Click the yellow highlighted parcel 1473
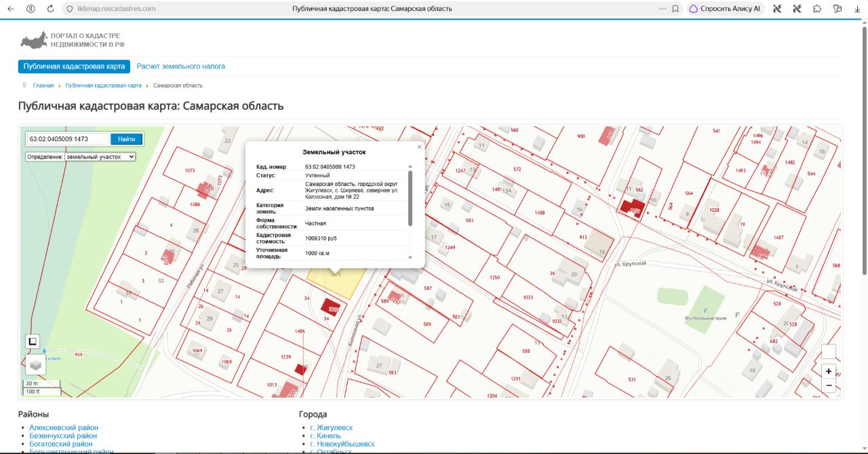Screen dimensions: 868x454 336,284
